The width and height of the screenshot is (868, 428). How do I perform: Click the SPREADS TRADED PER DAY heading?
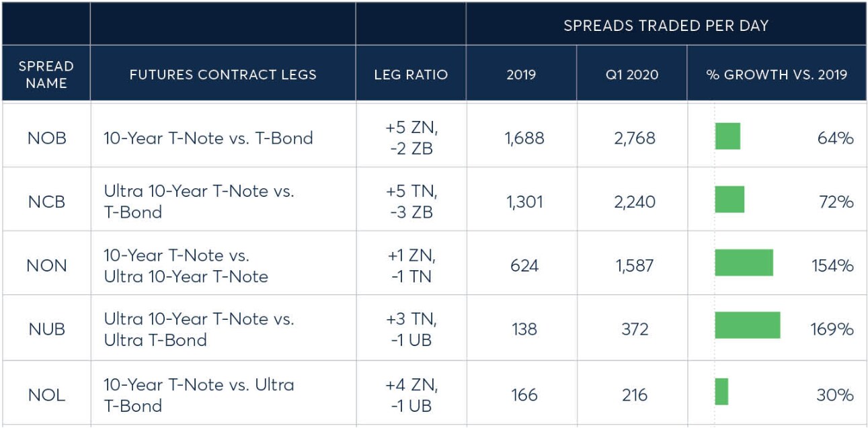[x=666, y=26]
